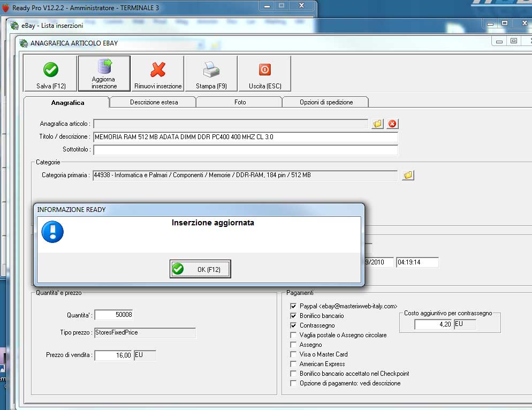Enable Vaglia postale o Assegno circolare

293,335
